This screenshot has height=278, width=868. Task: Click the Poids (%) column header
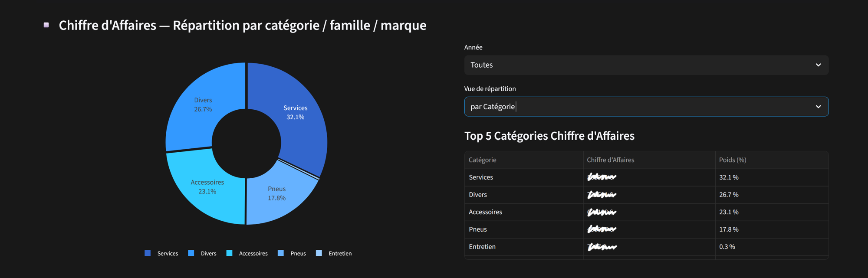pyautogui.click(x=733, y=160)
